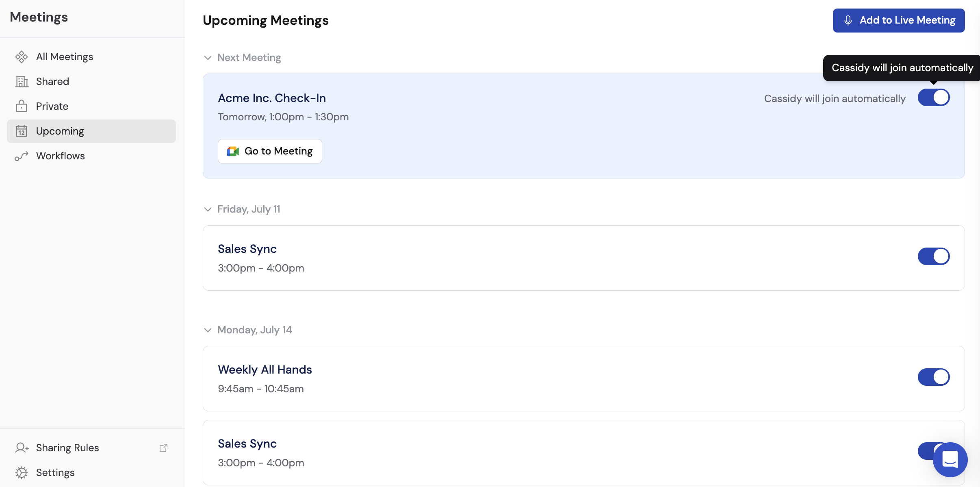Switch to the Upcoming section
Image resolution: width=980 pixels, height=487 pixels.
60,131
